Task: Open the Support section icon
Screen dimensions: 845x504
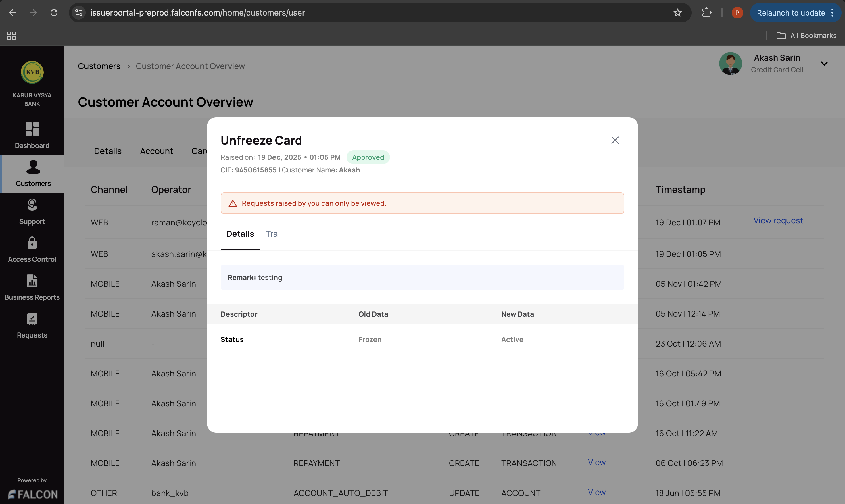Action: tap(32, 205)
